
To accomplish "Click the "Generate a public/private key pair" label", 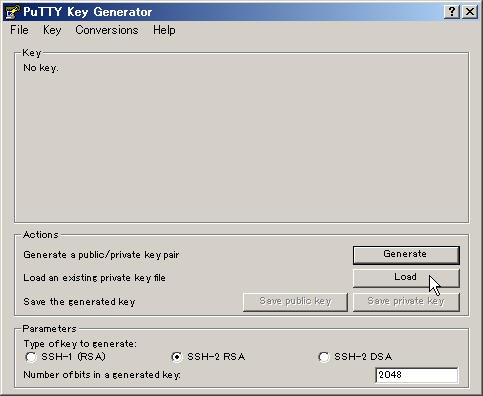I will [x=101, y=255].
